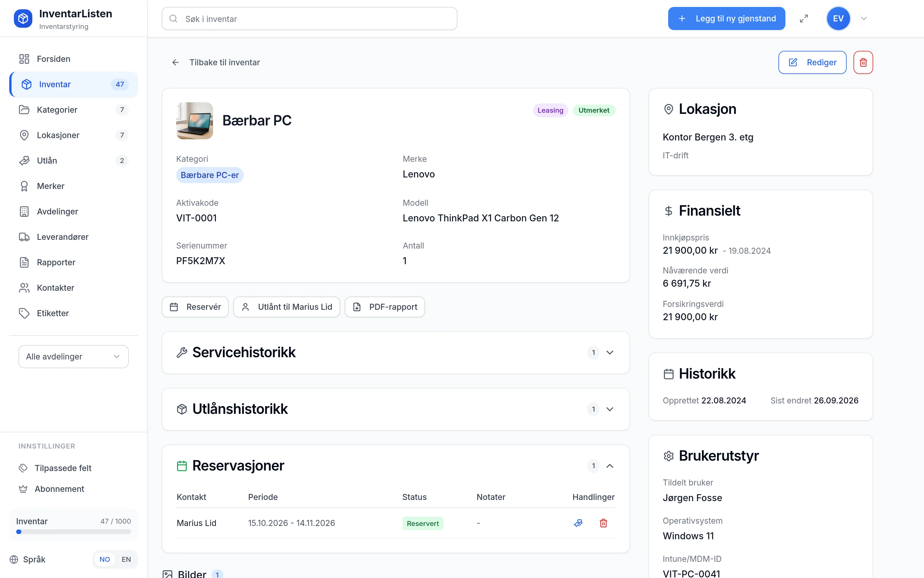Click the dollar icon in Finansielt card
The width and height of the screenshot is (924, 578).
668,211
